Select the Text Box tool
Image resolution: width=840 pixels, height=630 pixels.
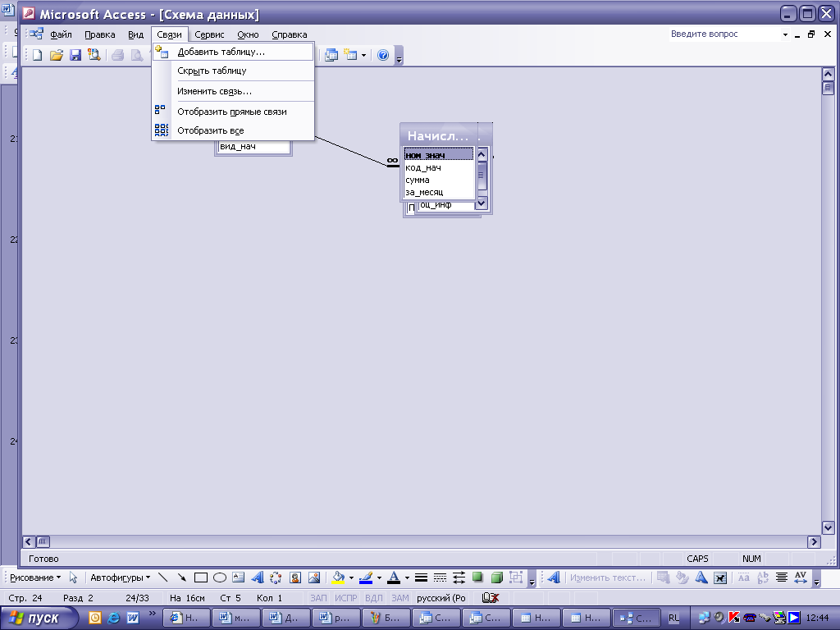click(x=239, y=577)
